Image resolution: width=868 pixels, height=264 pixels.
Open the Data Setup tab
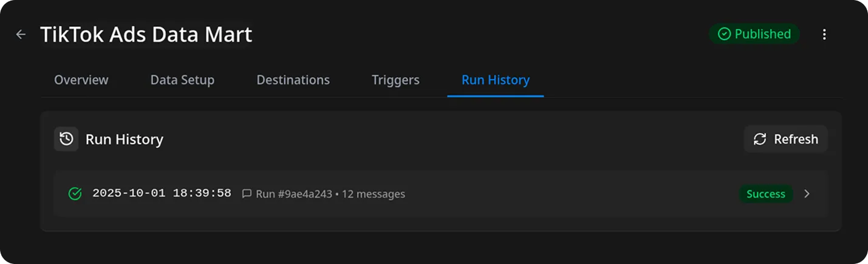(x=182, y=80)
